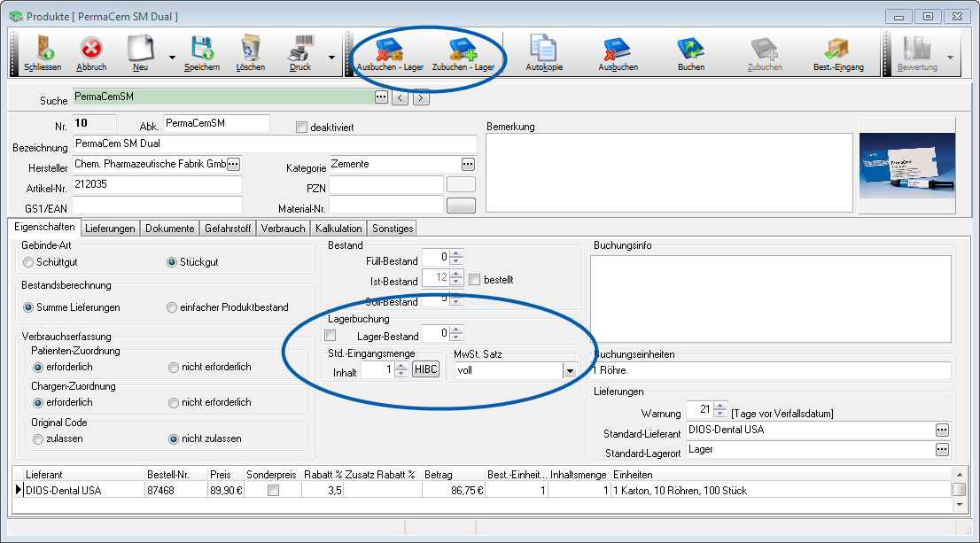Switch to the Dokumente tab

point(170,229)
